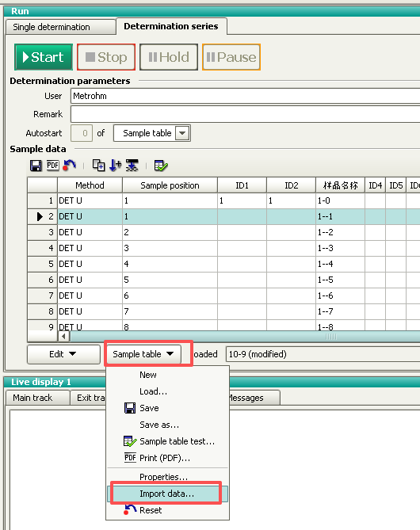Click the Remark input field
The width and height of the screenshot is (420, 530).
(245, 114)
